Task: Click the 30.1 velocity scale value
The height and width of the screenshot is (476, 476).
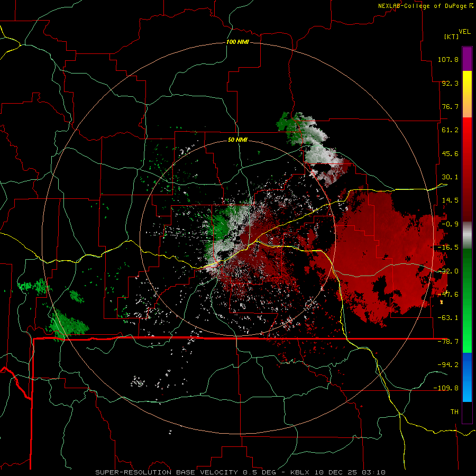Action: tap(450, 177)
